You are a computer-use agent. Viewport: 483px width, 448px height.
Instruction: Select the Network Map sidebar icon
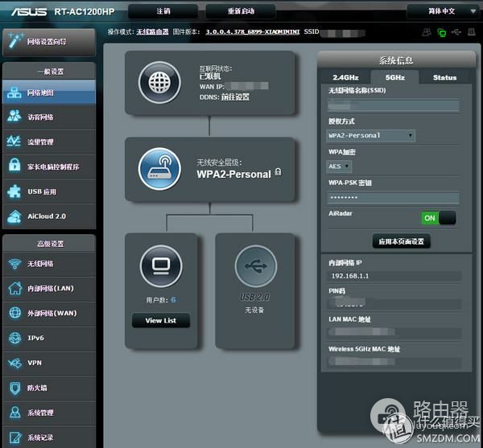point(14,92)
